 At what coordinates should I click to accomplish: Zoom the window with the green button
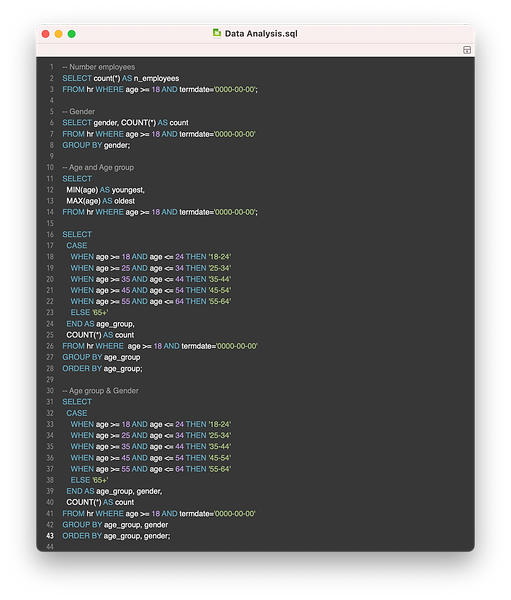pyautogui.click(x=72, y=34)
